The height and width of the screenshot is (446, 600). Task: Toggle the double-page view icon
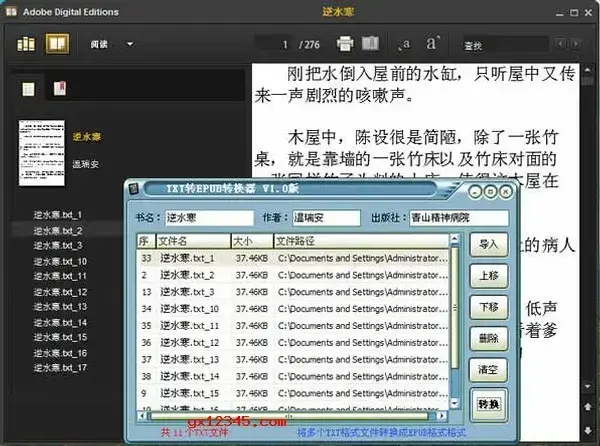[x=370, y=44]
